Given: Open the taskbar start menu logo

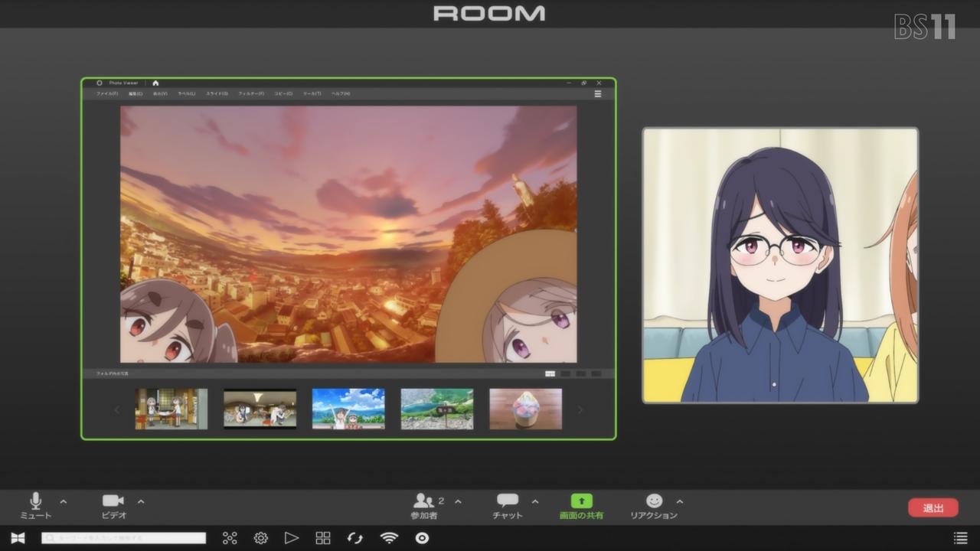Looking at the screenshot, I should point(18,538).
